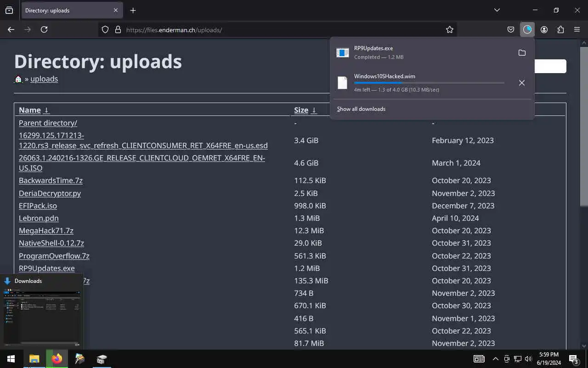Open the fourth taskbar app icon with the box

[102, 359]
